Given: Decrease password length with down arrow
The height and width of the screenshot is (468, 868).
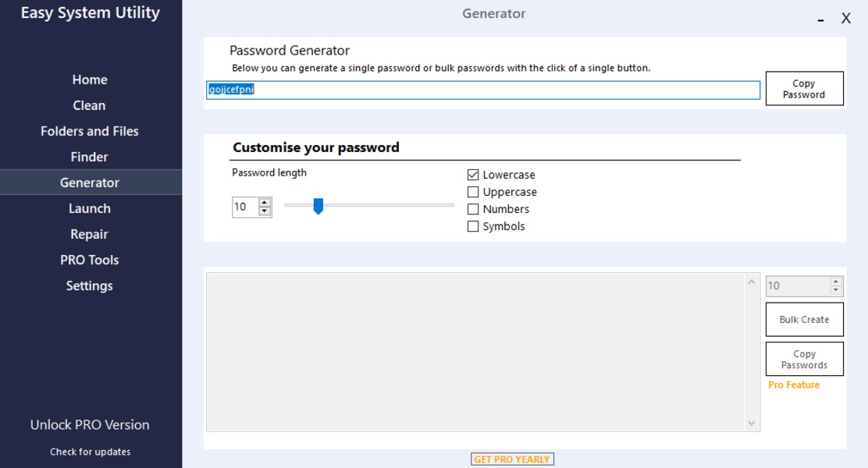Looking at the screenshot, I should (265, 211).
